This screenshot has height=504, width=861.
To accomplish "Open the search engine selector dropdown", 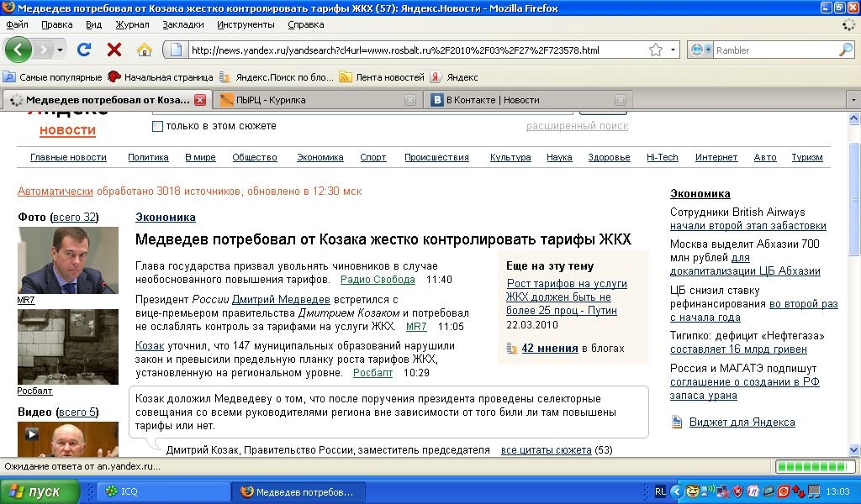I will [708, 50].
